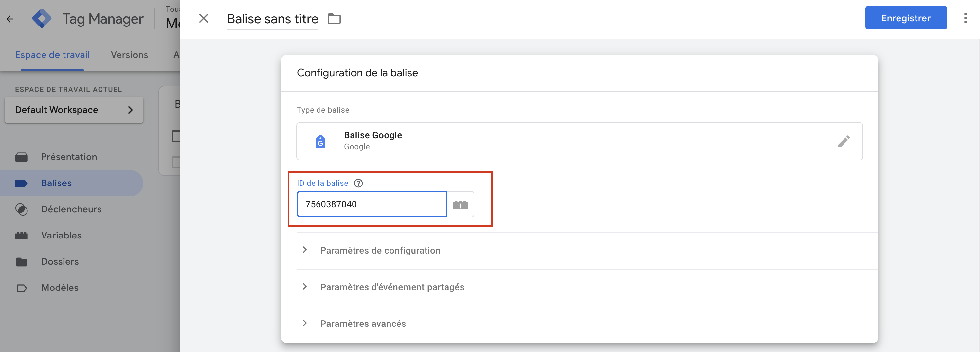Select the Modèles sidebar icon
The height and width of the screenshot is (352, 980).
[22, 288]
